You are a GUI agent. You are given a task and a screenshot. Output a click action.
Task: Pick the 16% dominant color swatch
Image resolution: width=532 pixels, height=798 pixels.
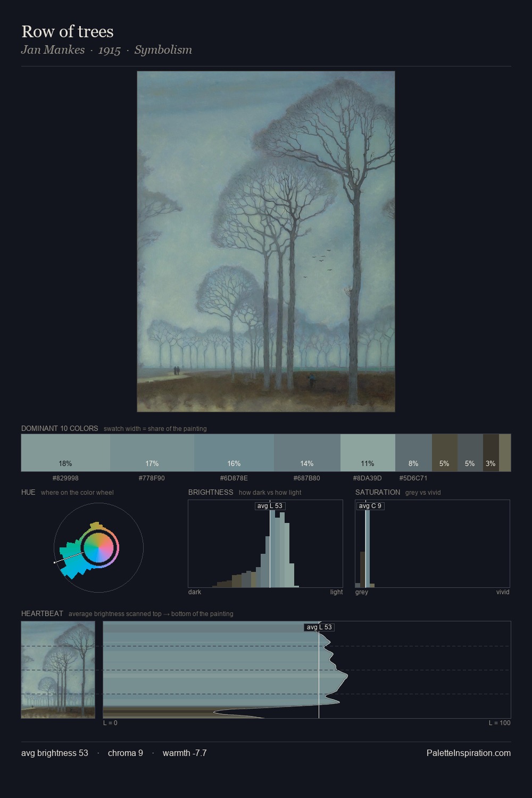(234, 453)
